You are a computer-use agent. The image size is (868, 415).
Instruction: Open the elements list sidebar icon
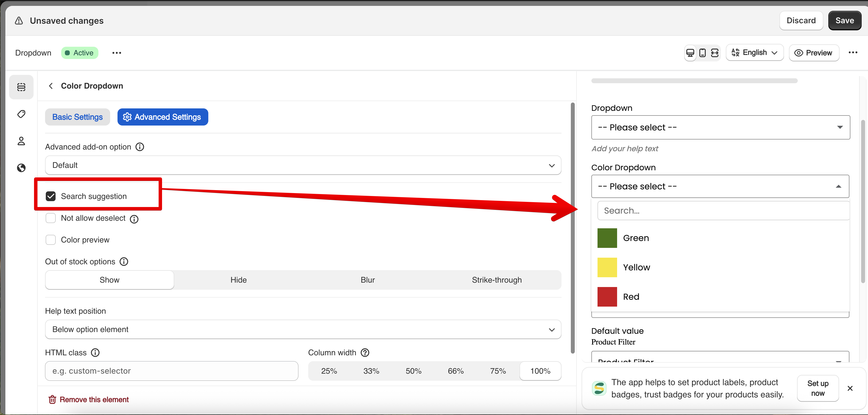(x=21, y=87)
